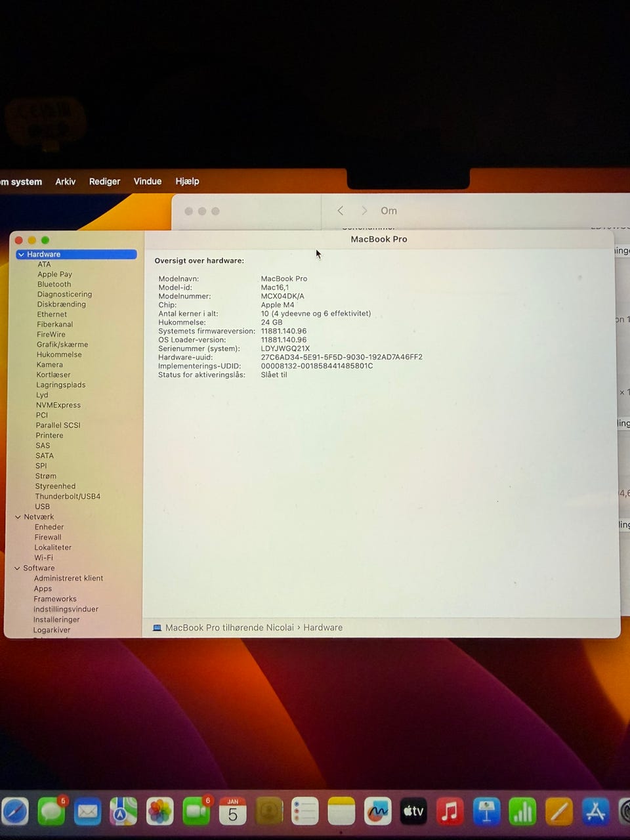Launch Apple TV from the dock

pyautogui.click(x=413, y=812)
